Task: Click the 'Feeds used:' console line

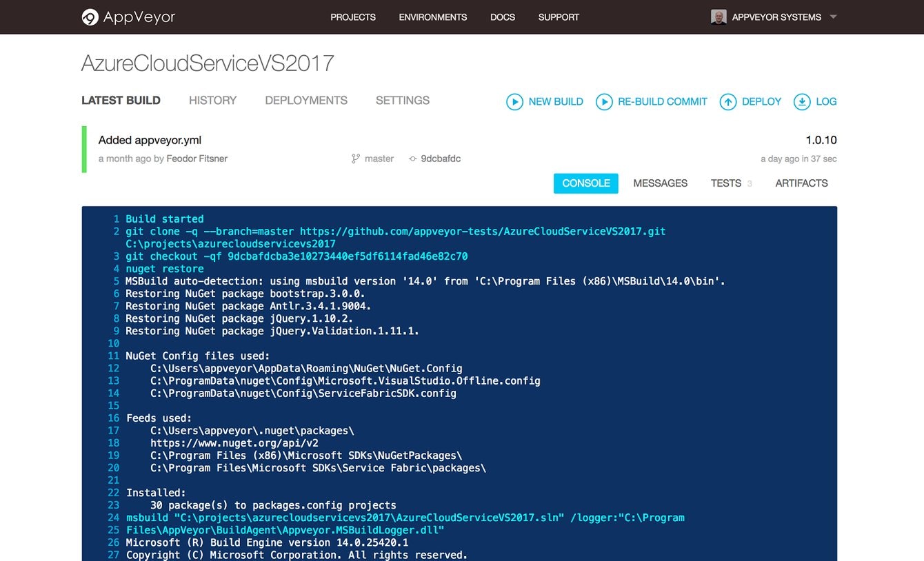Action: point(159,418)
